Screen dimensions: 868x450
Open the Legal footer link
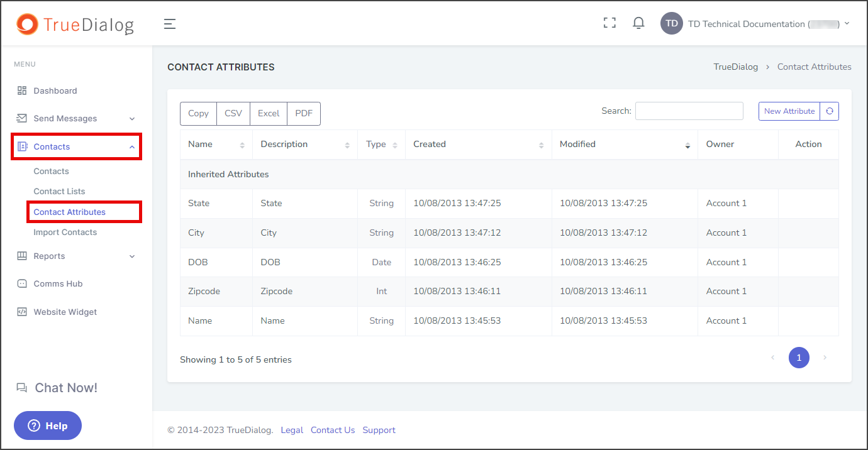pos(292,430)
